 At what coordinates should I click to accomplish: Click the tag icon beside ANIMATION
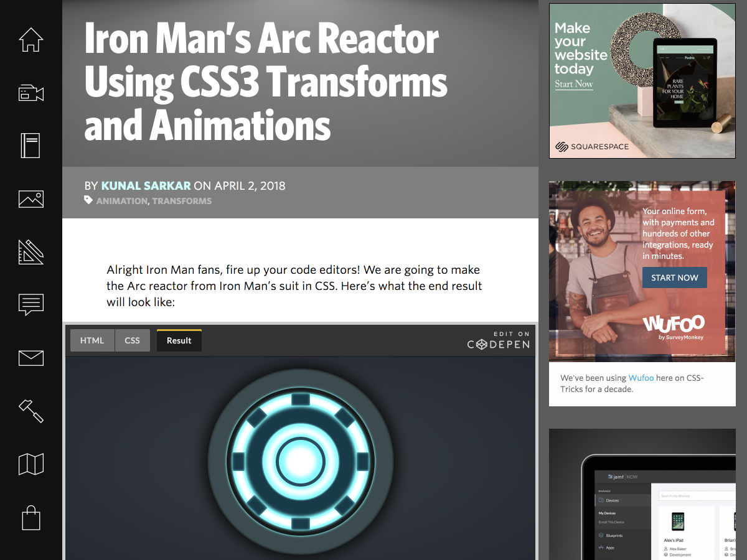coord(88,200)
